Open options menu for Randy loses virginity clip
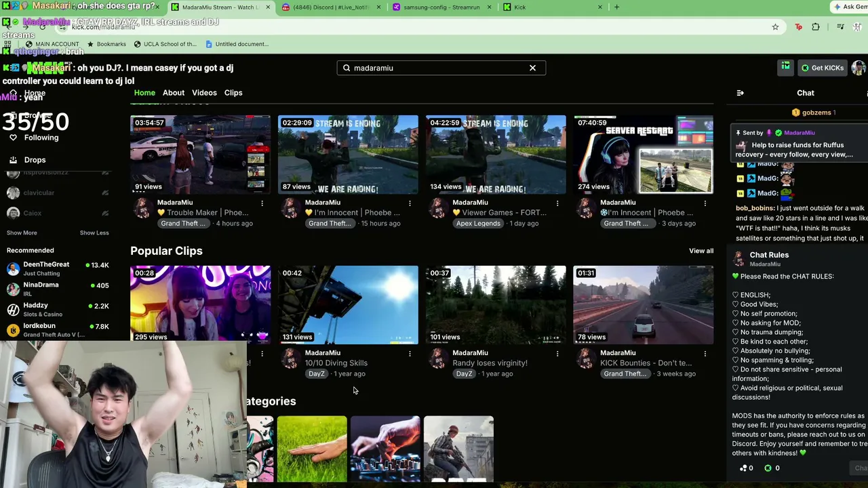Screen dimensions: 868x488 pyautogui.click(x=557, y=353)
